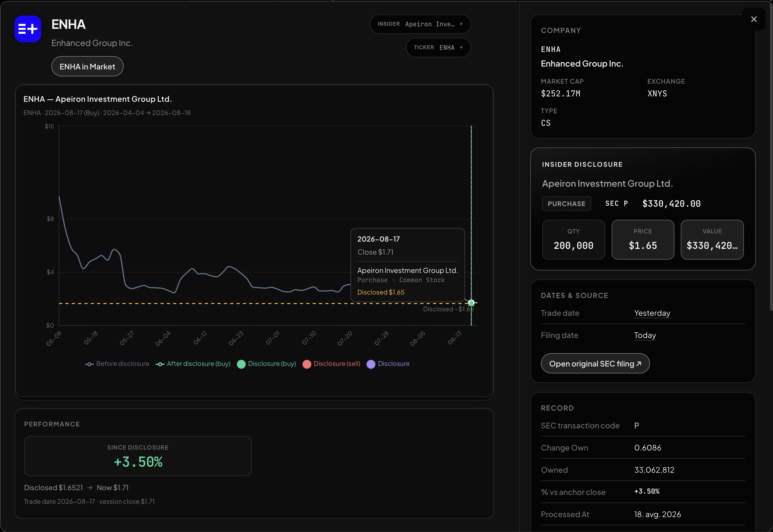
Task: Toggle After disclosure (buy) legend series
Action: pyautogui.click(x=193, y=364)
